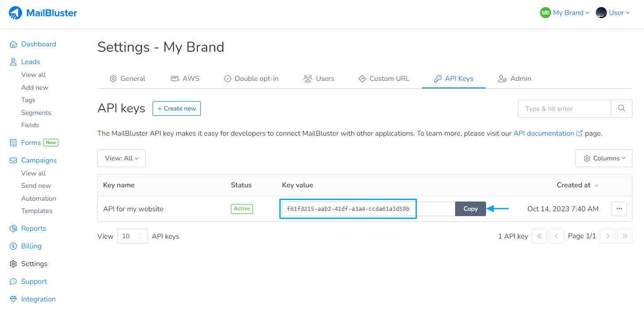644x312 pixels.
Task: Select View all under Campaigns
Action: [x=34, y=173]
